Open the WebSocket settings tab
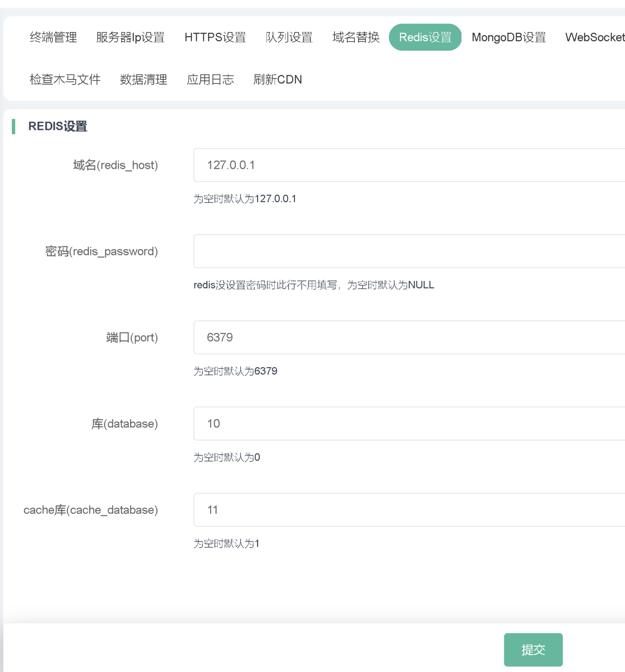The width and height of the screenshot is (625, 672). pos(594,37)
